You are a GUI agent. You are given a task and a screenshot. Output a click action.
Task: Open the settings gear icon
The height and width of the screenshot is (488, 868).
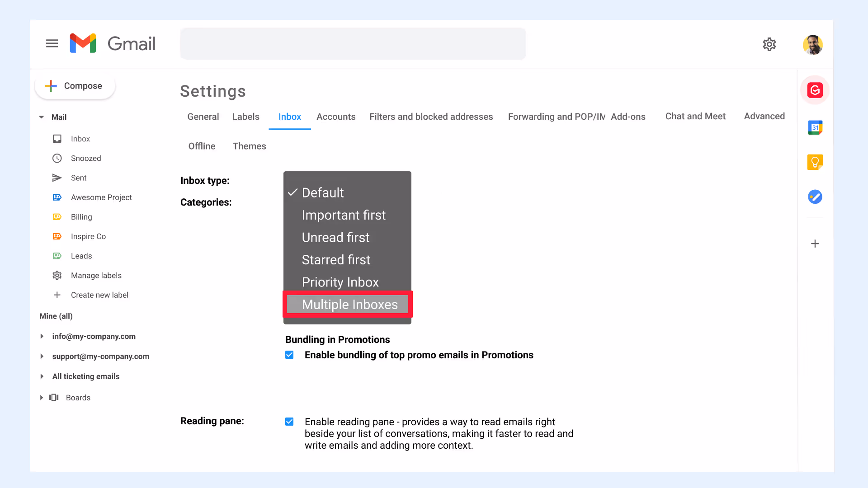tap(769, 44)
